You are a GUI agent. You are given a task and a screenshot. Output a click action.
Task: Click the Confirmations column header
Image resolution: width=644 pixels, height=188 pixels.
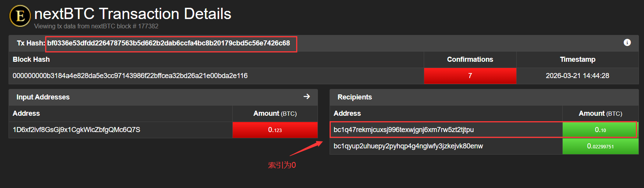point(470,59)
